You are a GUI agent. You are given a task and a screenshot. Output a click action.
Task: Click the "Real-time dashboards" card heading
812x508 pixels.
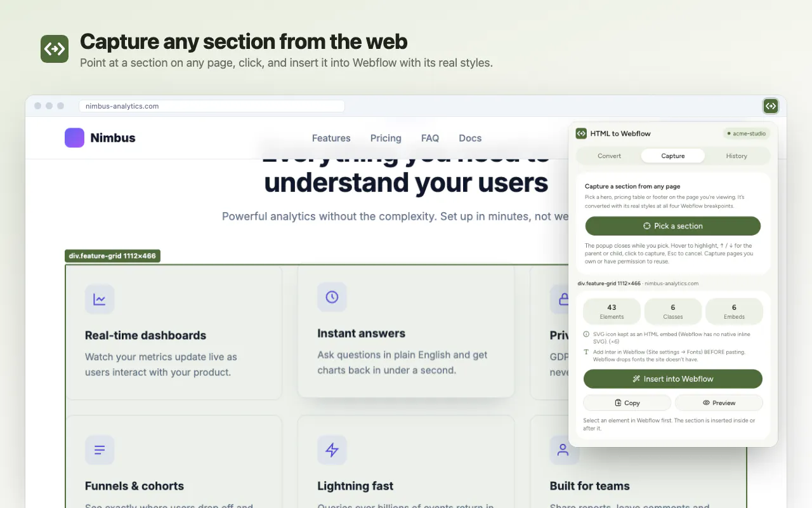coord(146,335)
